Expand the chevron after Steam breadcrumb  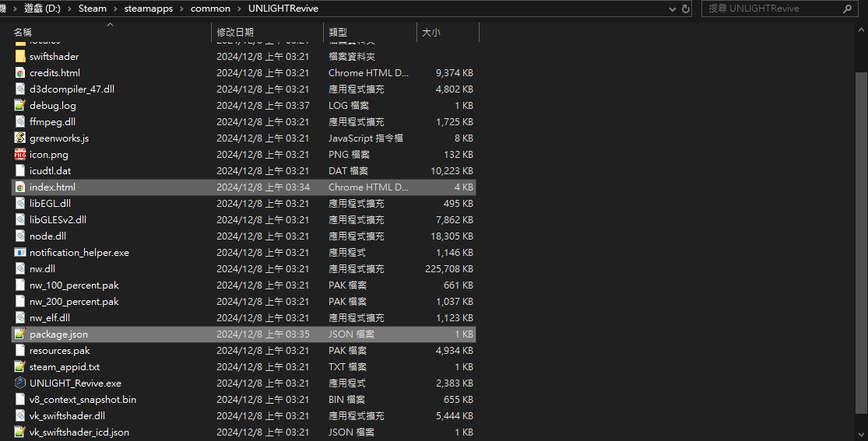pyautogui.click(x=116, y=9)
